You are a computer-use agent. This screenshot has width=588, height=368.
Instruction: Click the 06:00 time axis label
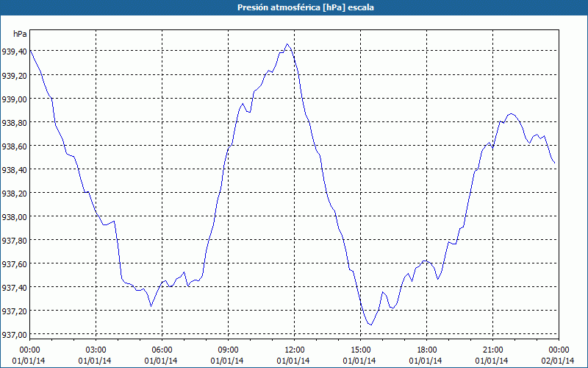pyautogui.click(x=162, y=350)
